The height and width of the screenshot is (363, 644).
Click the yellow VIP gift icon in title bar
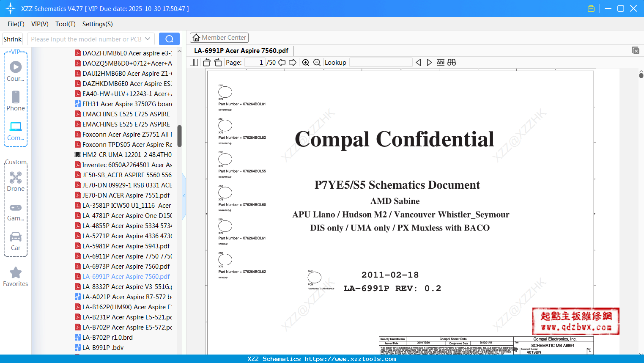[591, 8]
